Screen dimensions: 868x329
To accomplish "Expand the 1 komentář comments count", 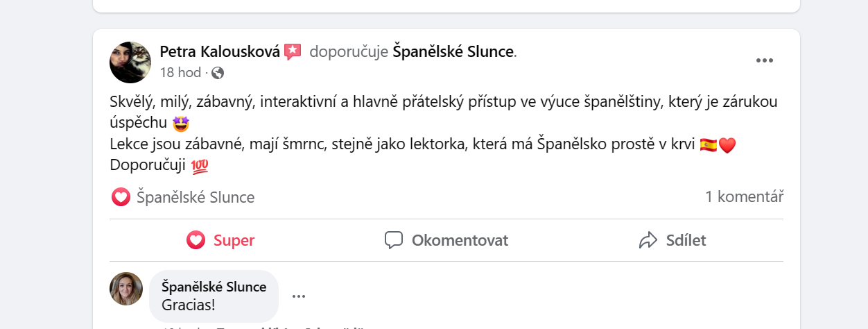I will (x=744, y=197).
